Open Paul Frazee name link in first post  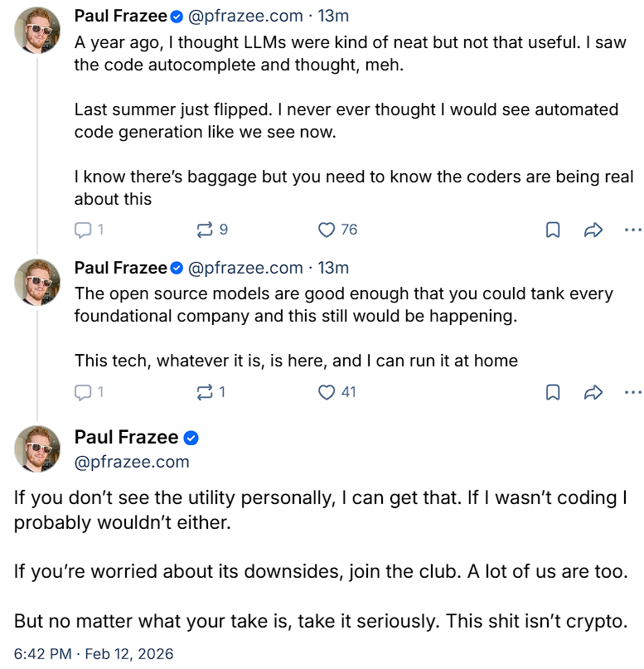pos(121,15)
